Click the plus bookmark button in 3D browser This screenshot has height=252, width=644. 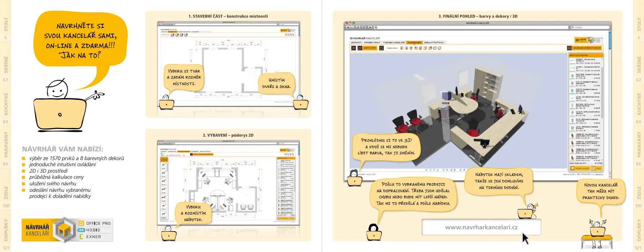(370, 27)
